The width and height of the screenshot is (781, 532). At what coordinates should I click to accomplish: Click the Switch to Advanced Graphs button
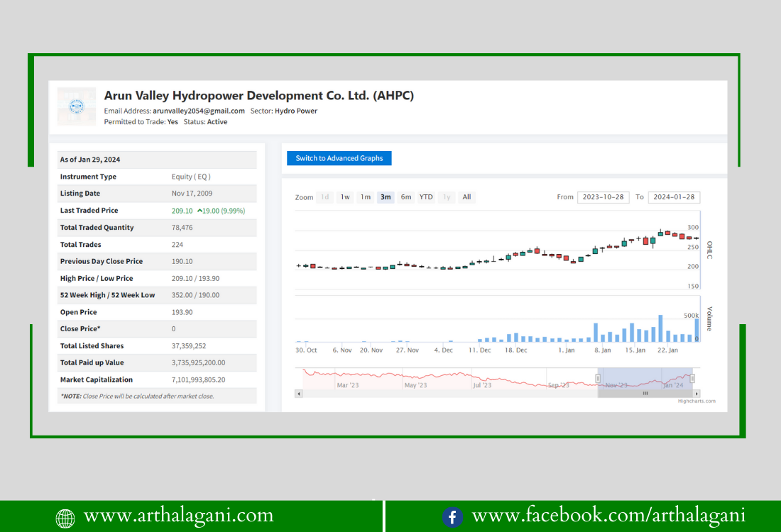click(339, 158)
